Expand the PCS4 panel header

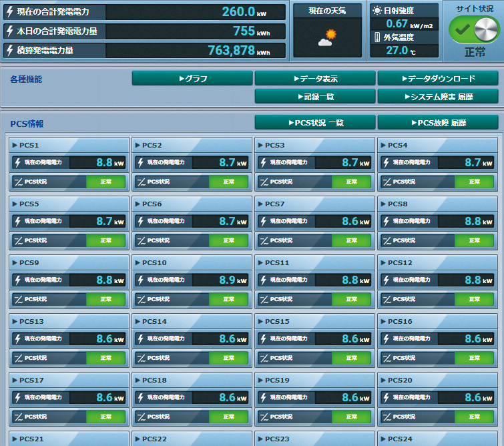[x=437, y=145]
